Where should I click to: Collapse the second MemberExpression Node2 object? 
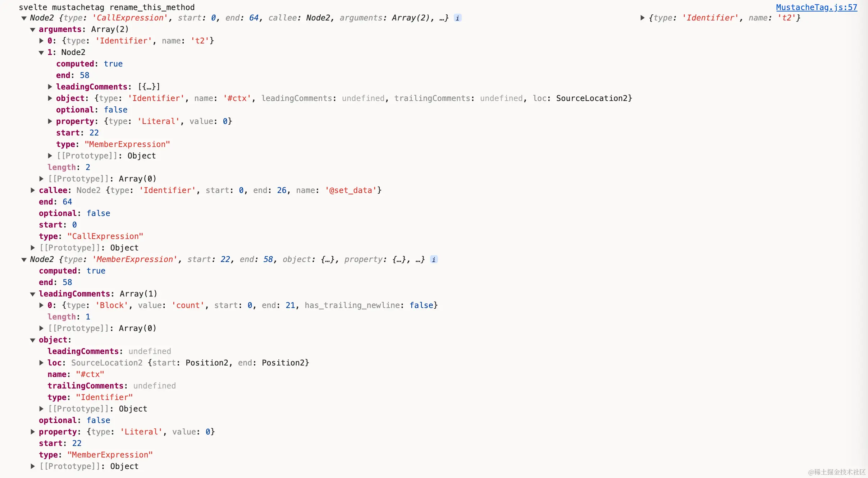[24, 259]
